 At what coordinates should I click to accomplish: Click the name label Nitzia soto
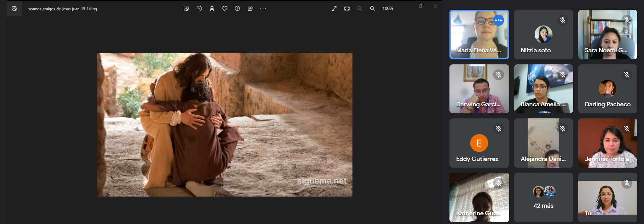click(536, 50)
